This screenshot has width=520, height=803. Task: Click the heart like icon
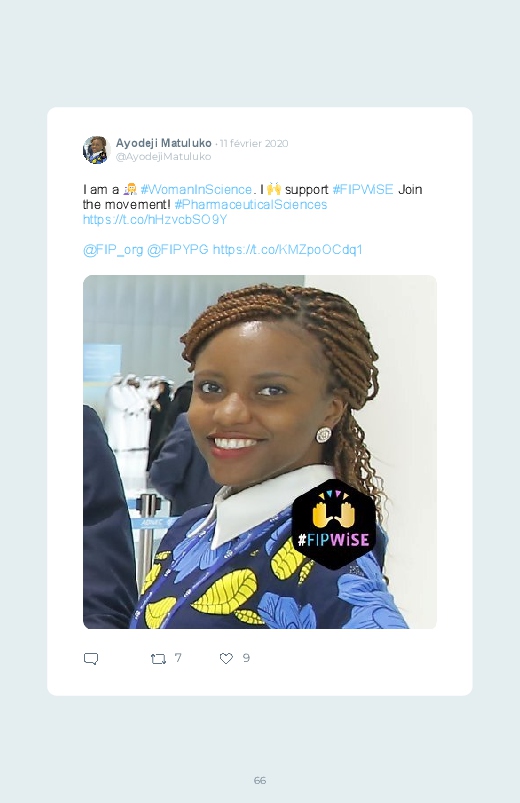pos(226,658)
